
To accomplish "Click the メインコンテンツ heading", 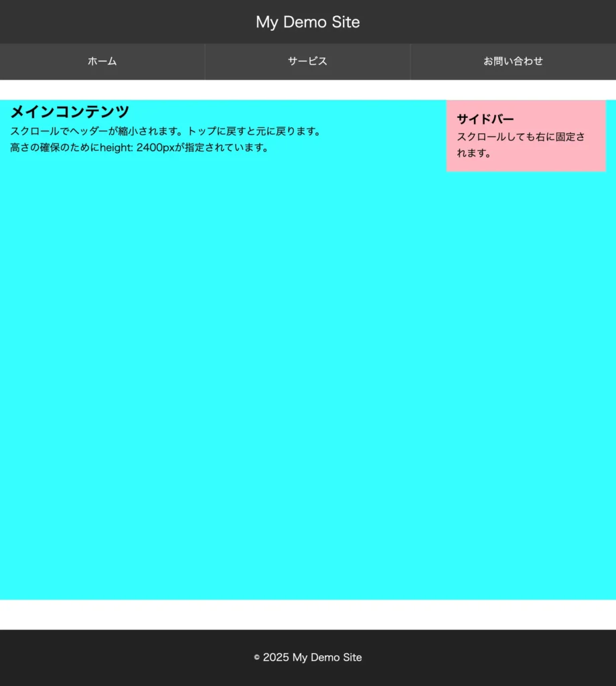I will click(69, 111).
